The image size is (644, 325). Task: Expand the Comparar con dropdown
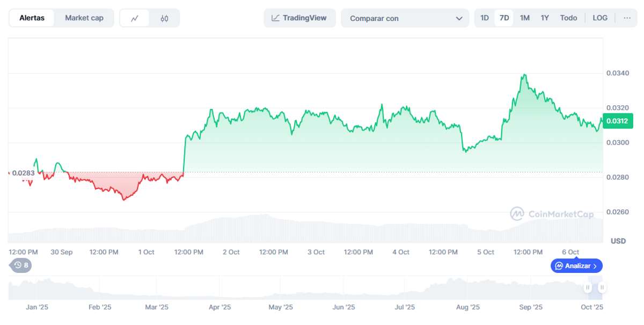point(406,18)
